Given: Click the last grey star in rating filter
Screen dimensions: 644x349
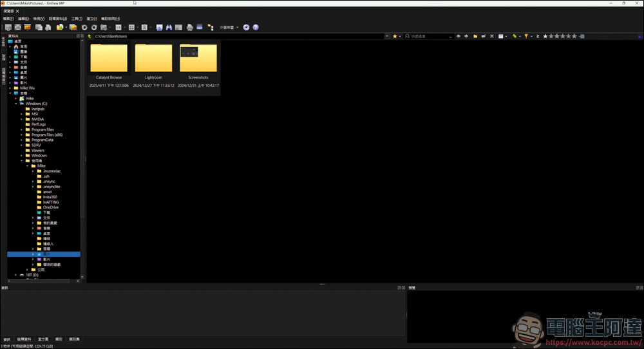Looking at the screenshot, I should (x=574, y=36).
